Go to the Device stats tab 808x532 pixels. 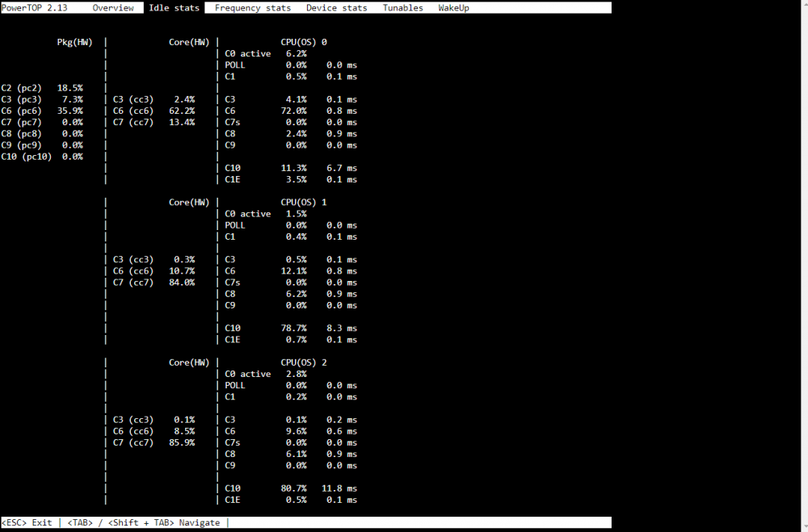tap(336, 8)
